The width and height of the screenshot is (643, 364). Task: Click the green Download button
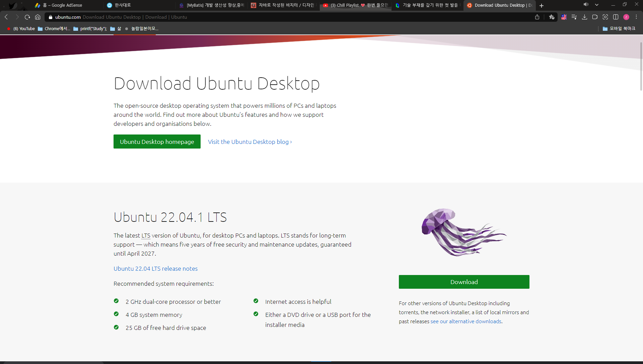464,282
